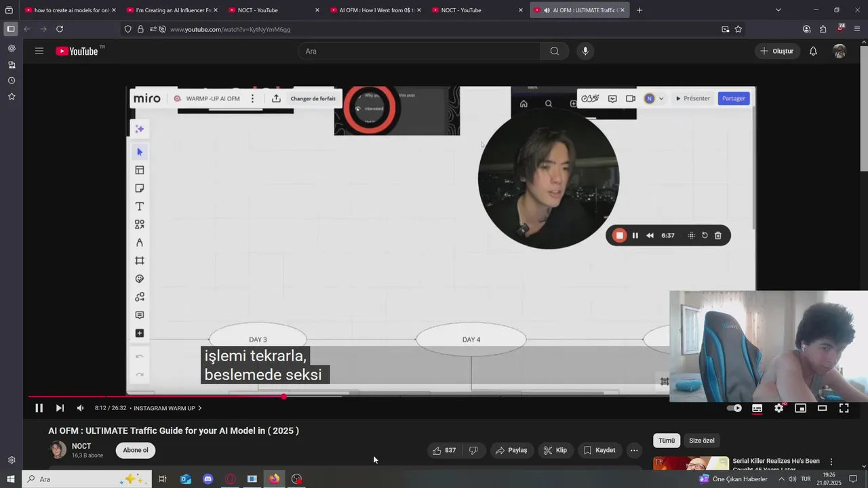
Task: Click the shield privacy icon in address bar
Action: (127, 29)
